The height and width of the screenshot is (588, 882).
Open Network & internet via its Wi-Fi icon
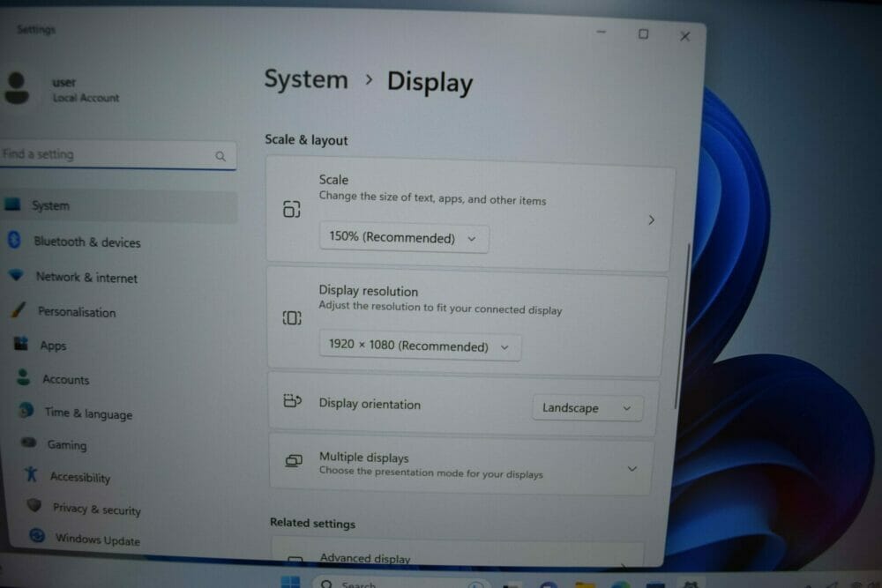pyautogui.click(x=16, y=275)
